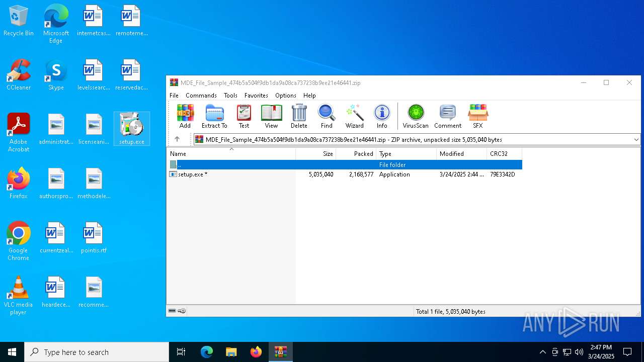Open the Options menu

(x=286, y=96)
